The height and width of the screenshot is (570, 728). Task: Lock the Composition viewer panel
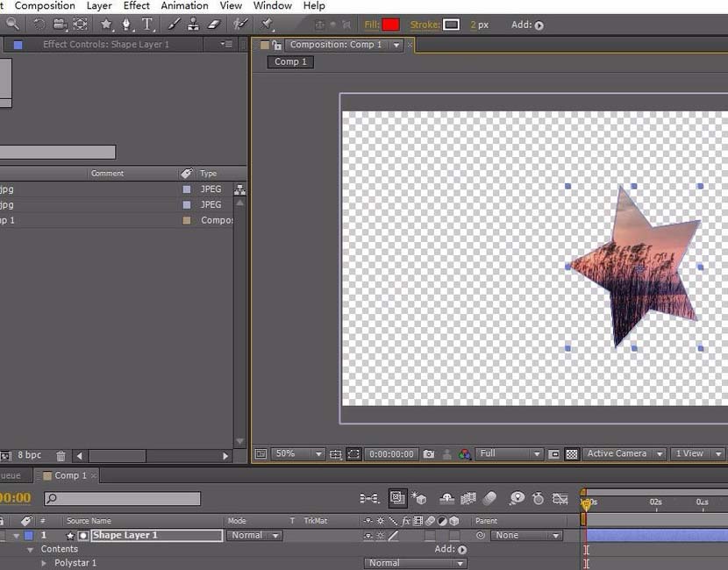click(x=277, y=45)
